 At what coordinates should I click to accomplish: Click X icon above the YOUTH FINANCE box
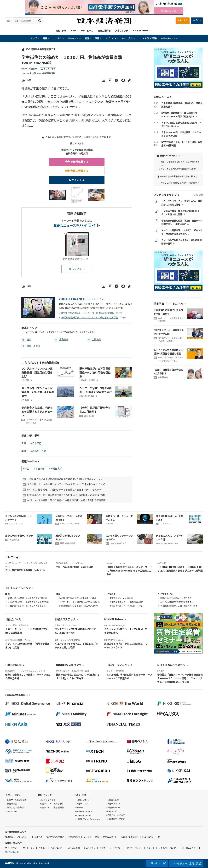(116, 286)
